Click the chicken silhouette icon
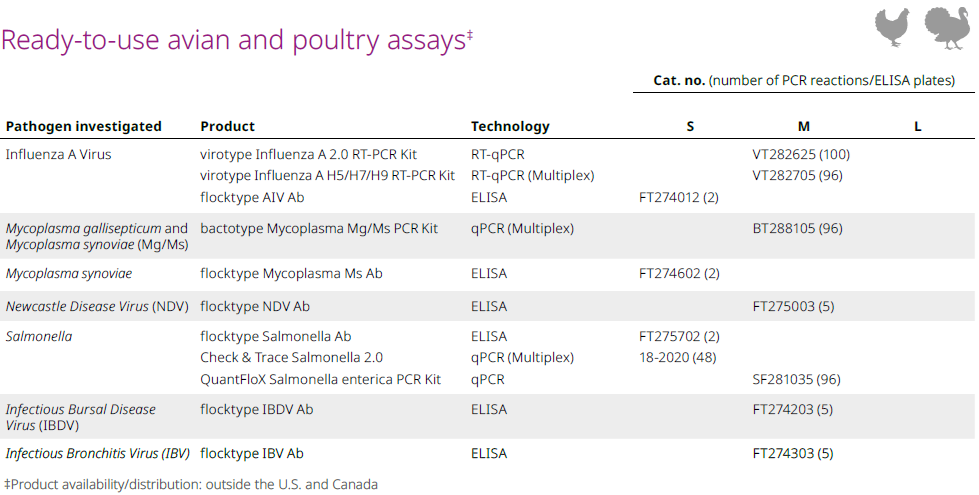The height and width of the screenshot is (495, 979). [x=893, y=27]
